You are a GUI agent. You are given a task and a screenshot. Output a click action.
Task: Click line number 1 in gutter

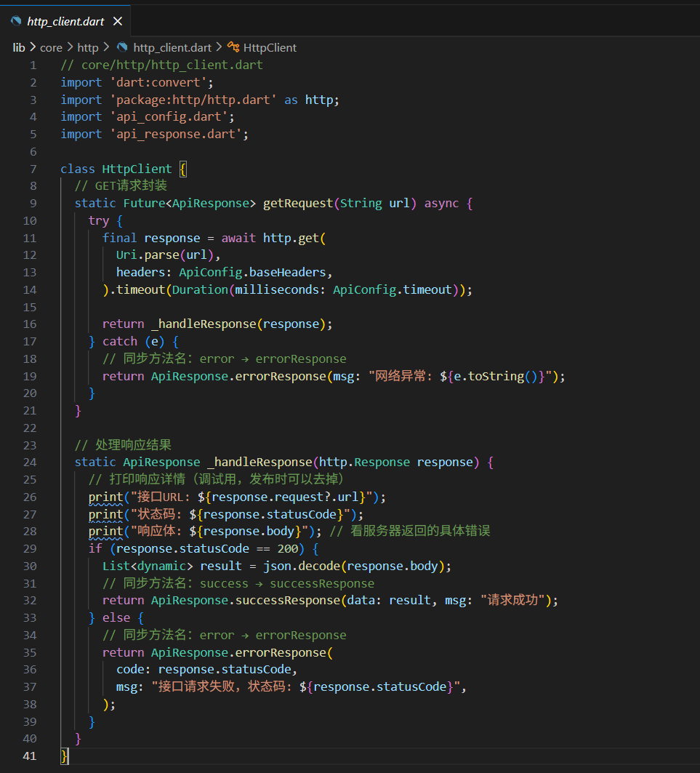[33, 65]
